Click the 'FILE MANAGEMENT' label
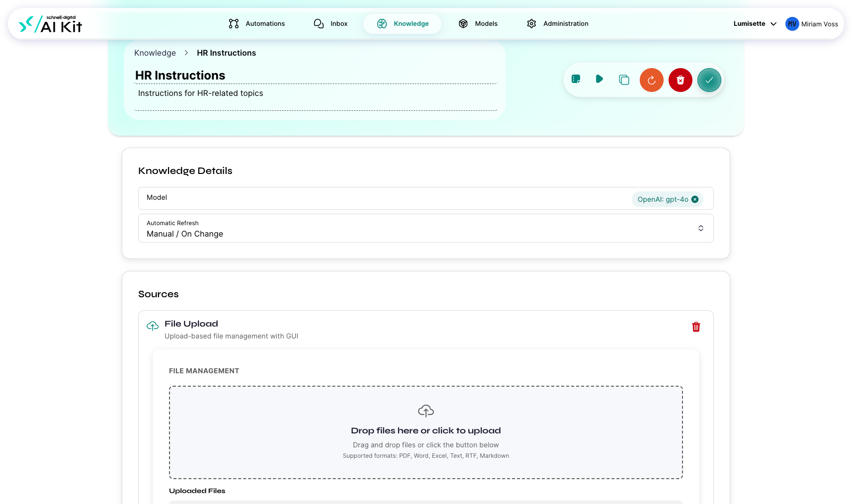This screenshot has width=852, height=504. [x=204, y=371]
